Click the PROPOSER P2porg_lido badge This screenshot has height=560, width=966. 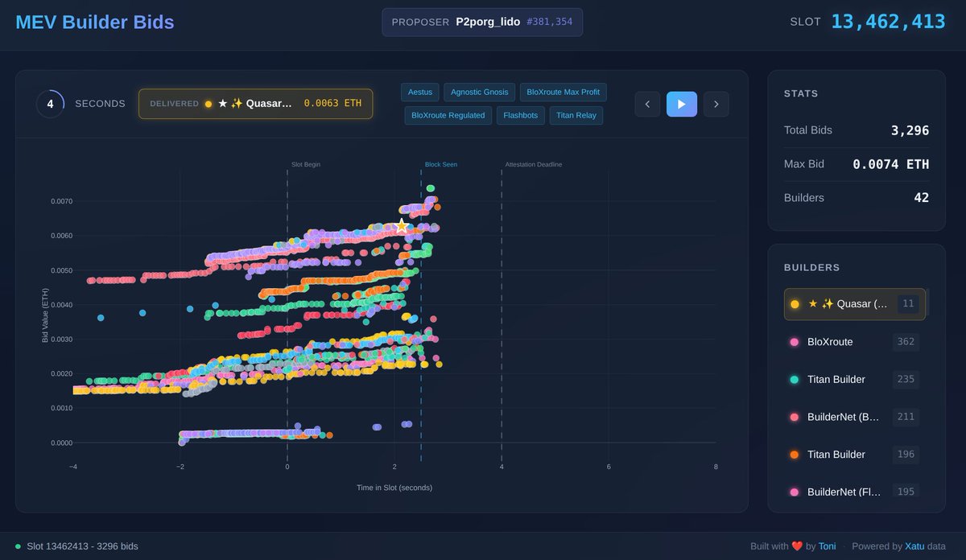pos(481,22)
